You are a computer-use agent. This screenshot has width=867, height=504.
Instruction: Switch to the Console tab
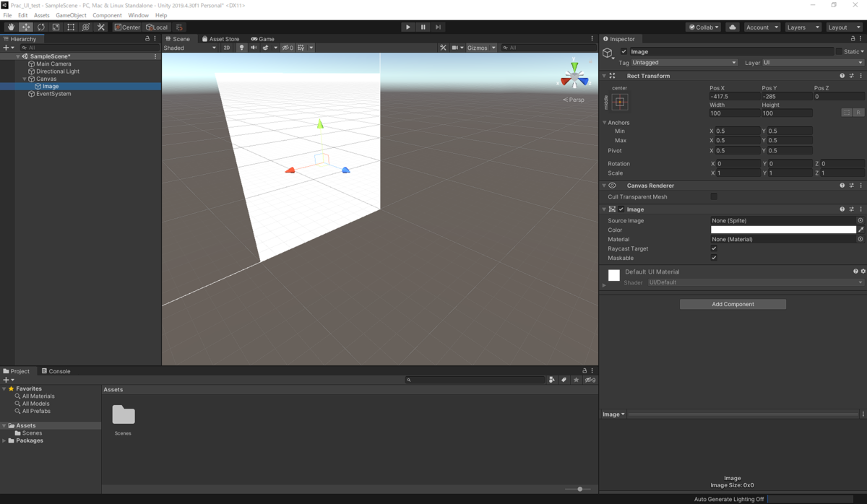point(56,371)
